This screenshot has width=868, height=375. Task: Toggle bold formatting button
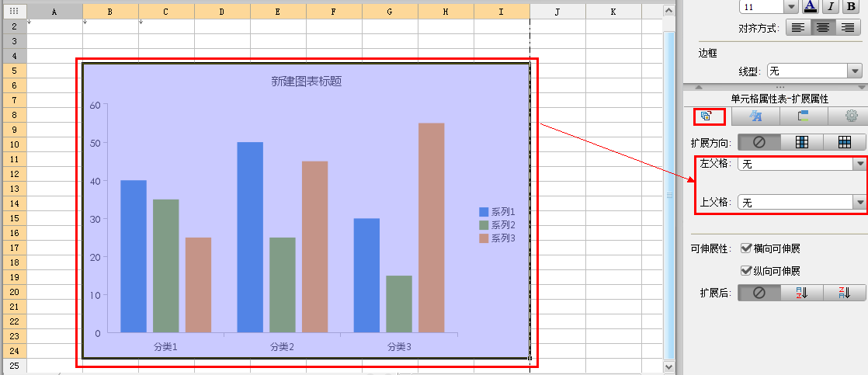coord(850,6)
